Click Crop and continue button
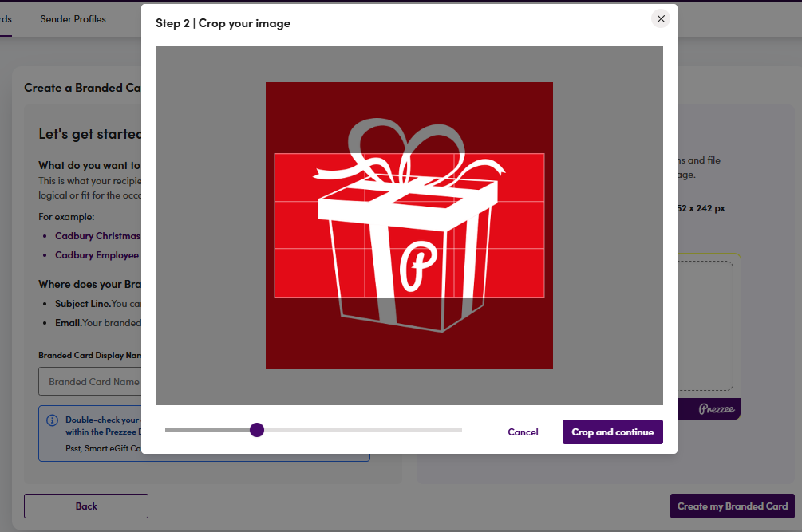 613,432
